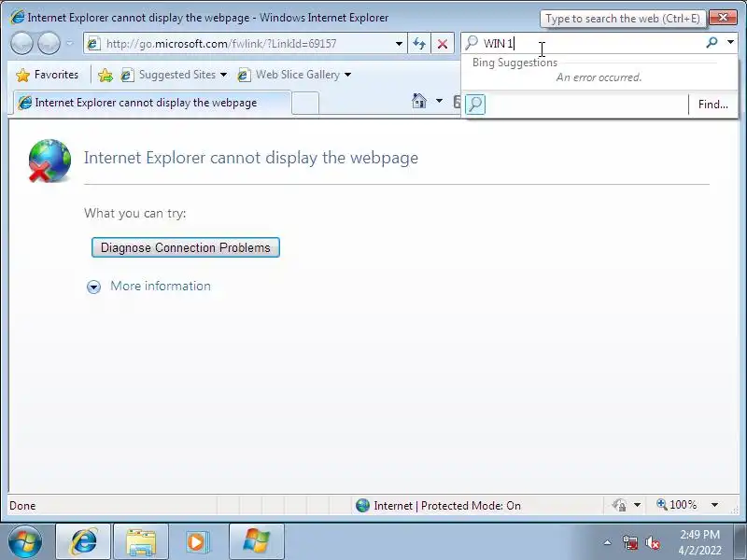Screen dimensions: 747x560
Task: Click the address bar URL field
Action: click(246, 44)
